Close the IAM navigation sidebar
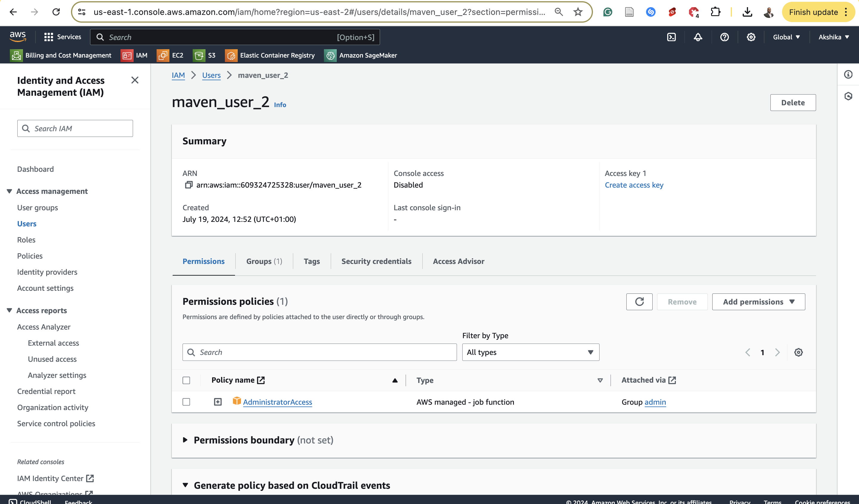This screenshot has height=504, width=859. pos(135,80)
